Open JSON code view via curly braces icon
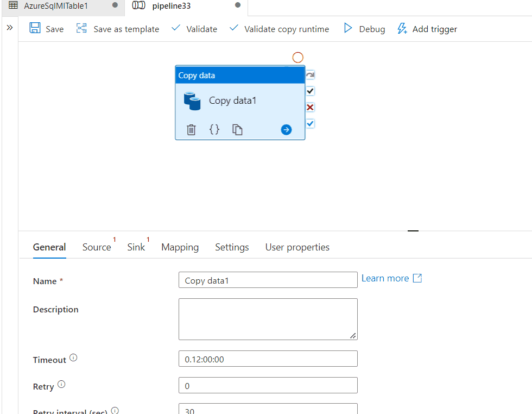This screenshot has height=414, width=532. point(214,129)
